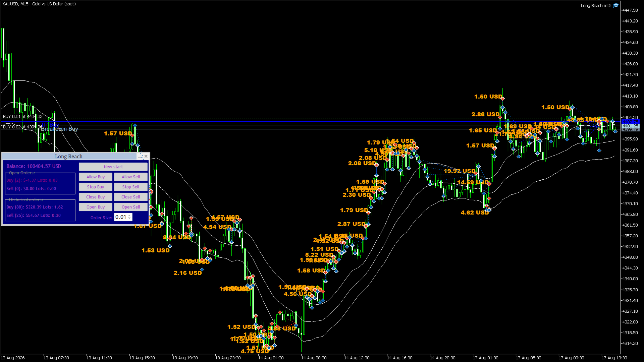Click the red arrow beside 19.92 USD
Image resolution: width=644 pixels, height=362 pixels.
[476, 173]
